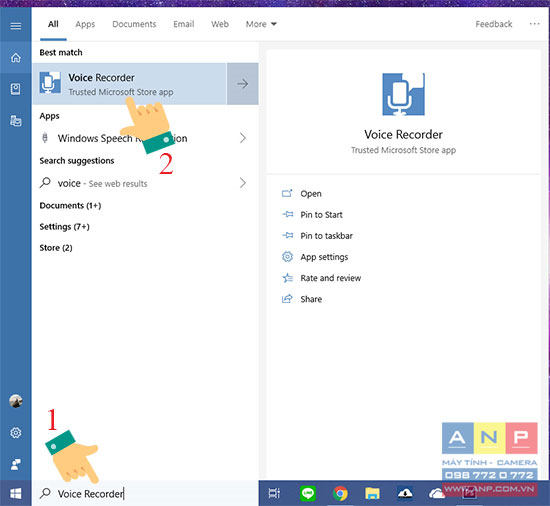Expand Store (2) results group
The width and height of the screenshot is (550, 506).
pos(56,248)
